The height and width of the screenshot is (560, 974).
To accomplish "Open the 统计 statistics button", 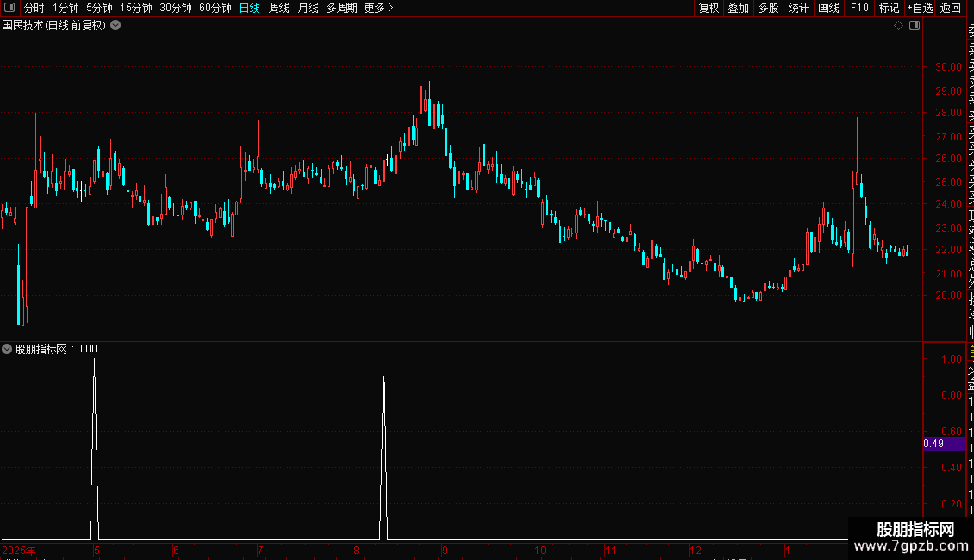I will pyautogui.click(x=798, y=8).
